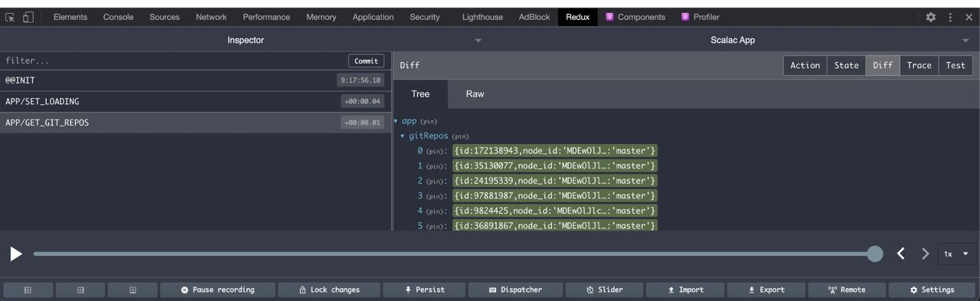Viewport: 980px width, 301px height.
Task: Click Pause recording button
Action: (217, 290)
